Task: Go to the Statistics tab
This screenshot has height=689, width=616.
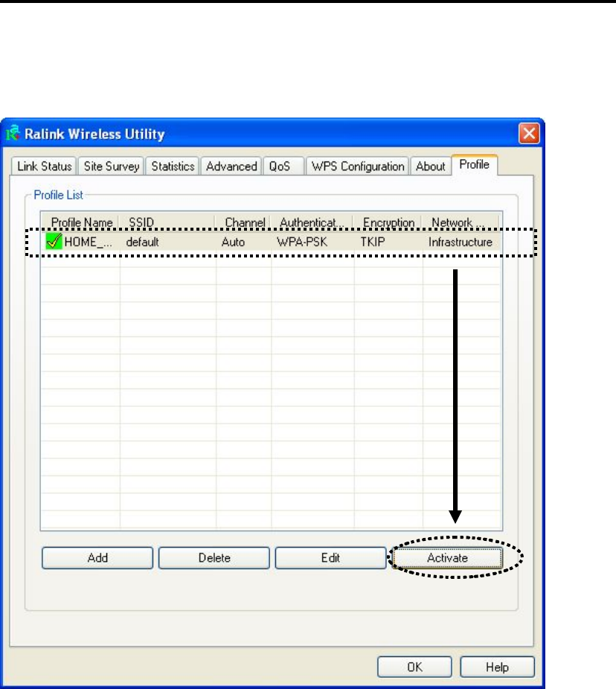Action: point(173,166)
